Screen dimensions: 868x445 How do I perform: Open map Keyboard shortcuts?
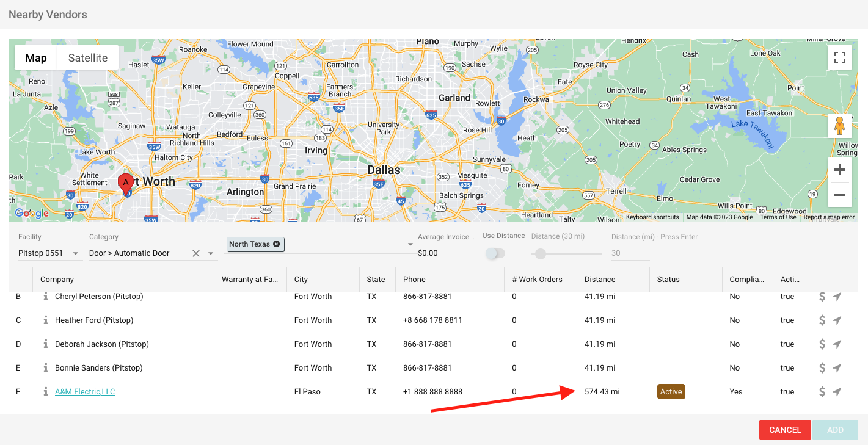pyautogui.click(x=652, y=217)
